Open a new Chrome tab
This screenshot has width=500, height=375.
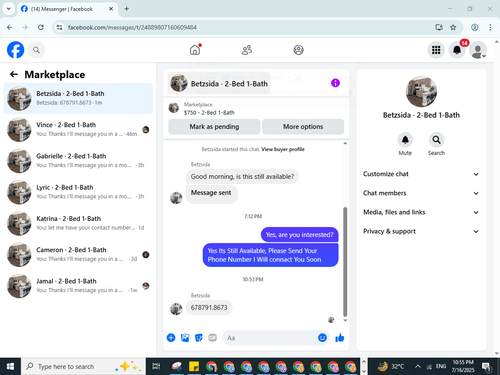coord(126,9)
